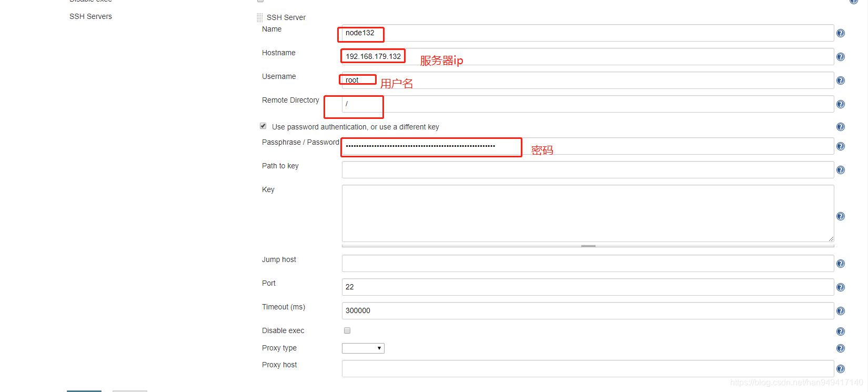Click the Port field showing 22
Screen dimensions: 868x392
(588, 287)
